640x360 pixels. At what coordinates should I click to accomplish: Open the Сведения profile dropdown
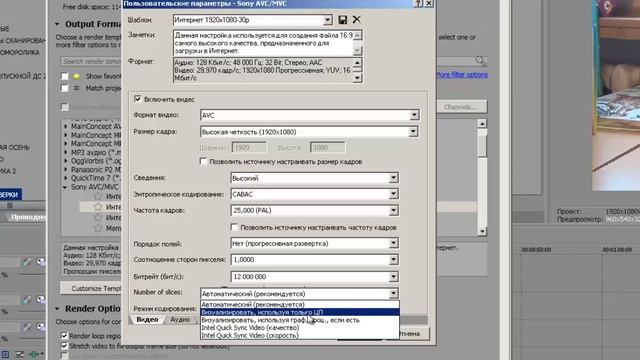coord(393,178)
